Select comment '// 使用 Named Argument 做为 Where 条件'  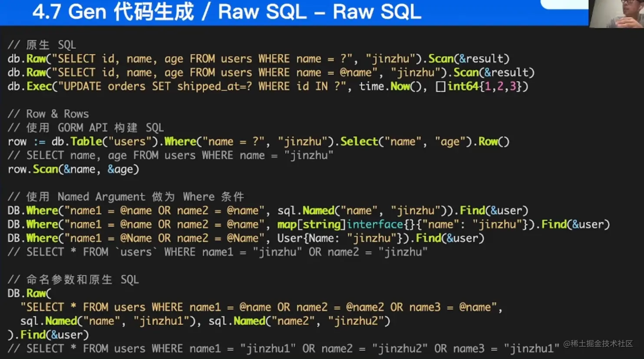[x=126, y=197]
